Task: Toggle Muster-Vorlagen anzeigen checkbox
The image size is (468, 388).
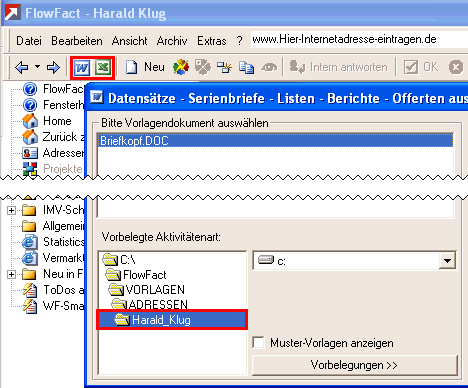Action: (x=259, y=343)
